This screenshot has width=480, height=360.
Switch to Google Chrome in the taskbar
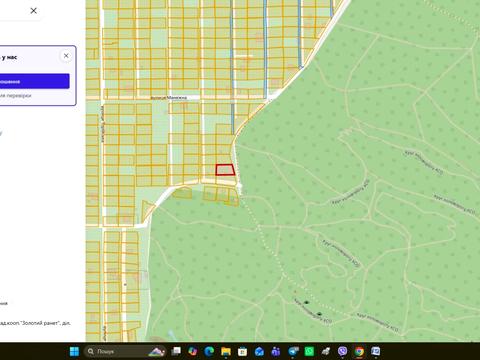coord(359,351)
